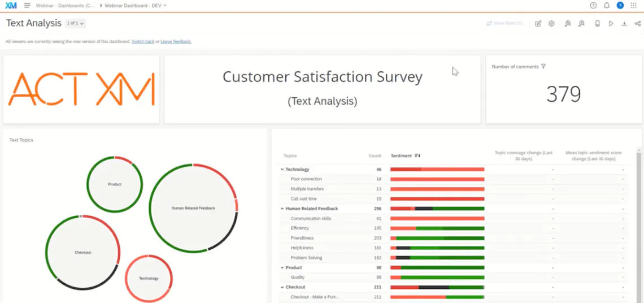Collapse the Technology topic row
The width and height of the screenshot is (644, 303).
(282, 170)
